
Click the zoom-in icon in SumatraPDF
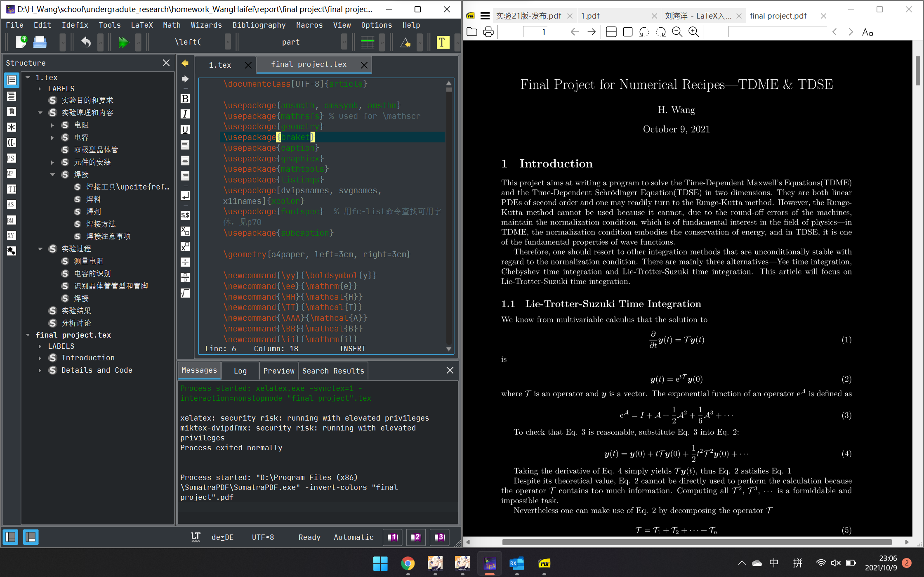coord(693,32)
